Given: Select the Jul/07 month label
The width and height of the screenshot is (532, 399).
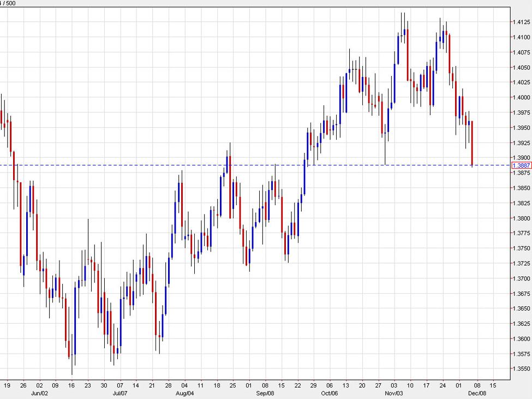Looking at the screenshot, I should point(119,392).
